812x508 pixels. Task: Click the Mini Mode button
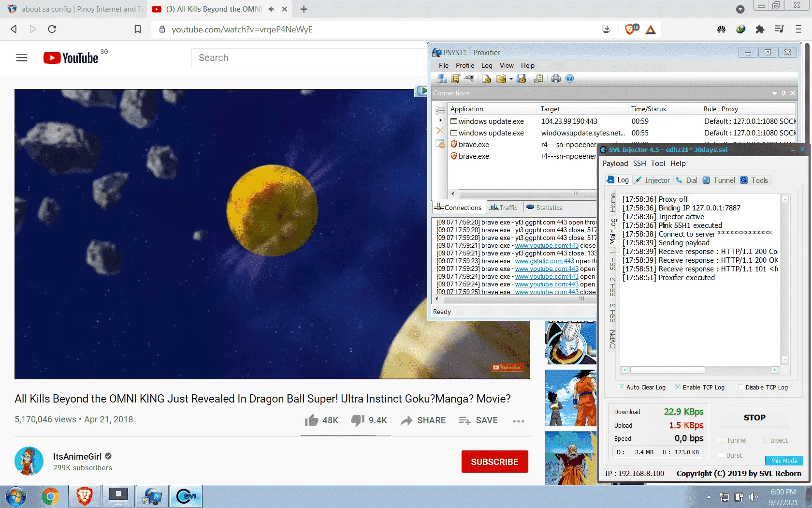pyautogui.click(x=784, y=461)
